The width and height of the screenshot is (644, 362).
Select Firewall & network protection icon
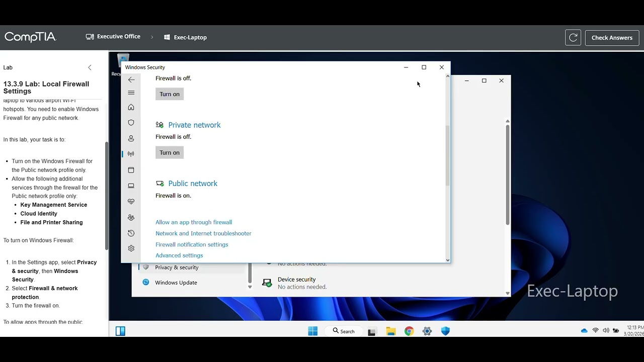[131, 154]
